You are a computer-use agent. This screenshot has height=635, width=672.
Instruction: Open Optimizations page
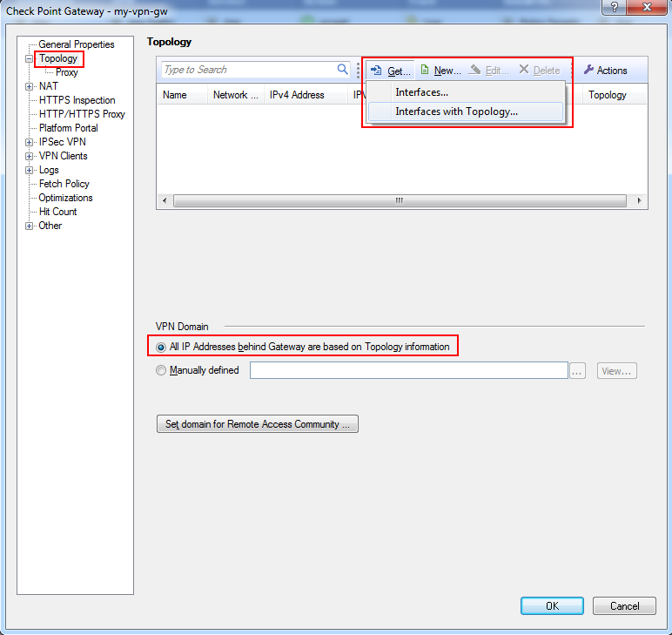pos(65,198)
